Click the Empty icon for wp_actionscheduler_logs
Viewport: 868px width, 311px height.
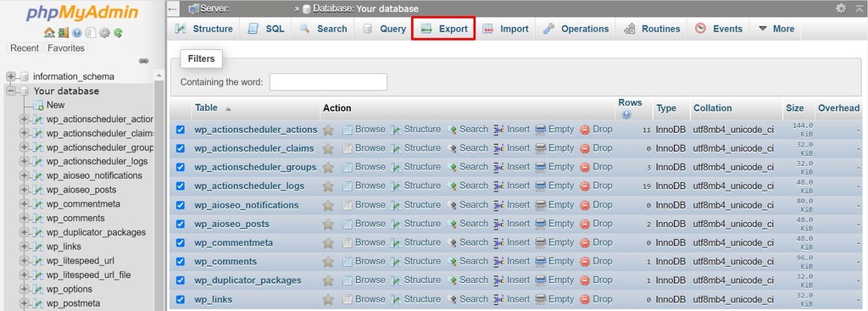pyautogui.click(x=541, y=186)
